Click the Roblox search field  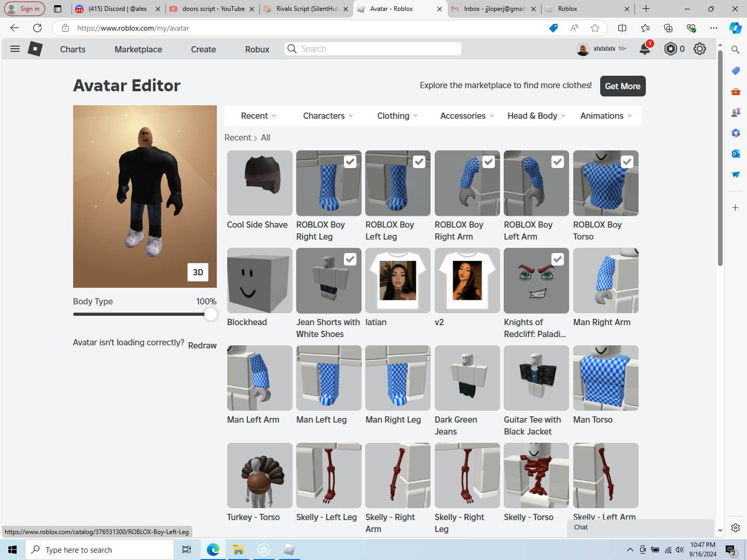373,49
